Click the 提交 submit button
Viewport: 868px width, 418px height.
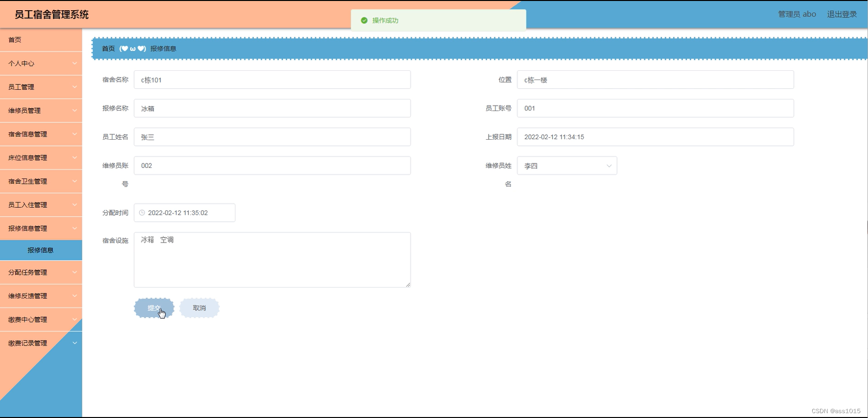pos(154,308)
